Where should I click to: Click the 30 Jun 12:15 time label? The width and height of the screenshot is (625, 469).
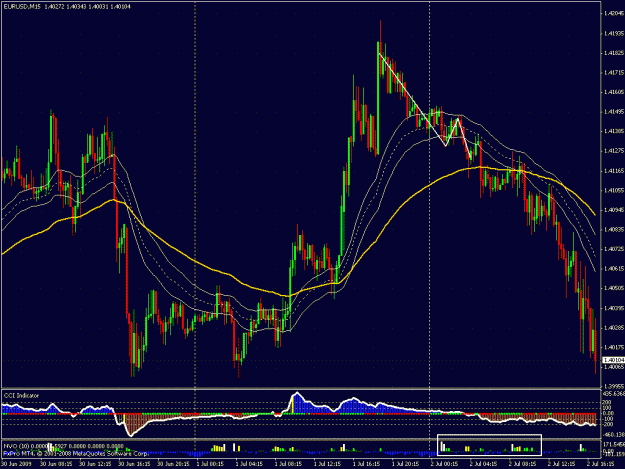(x=94, y=464)
